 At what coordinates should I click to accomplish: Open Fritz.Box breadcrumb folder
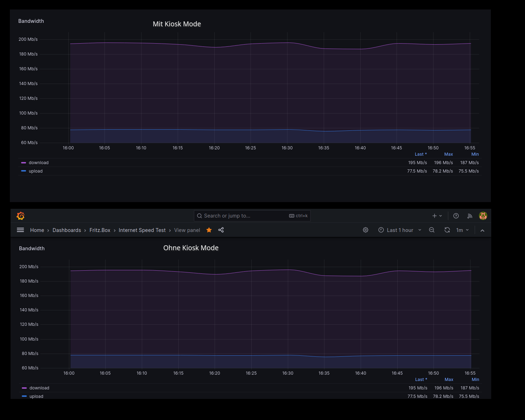100,230
